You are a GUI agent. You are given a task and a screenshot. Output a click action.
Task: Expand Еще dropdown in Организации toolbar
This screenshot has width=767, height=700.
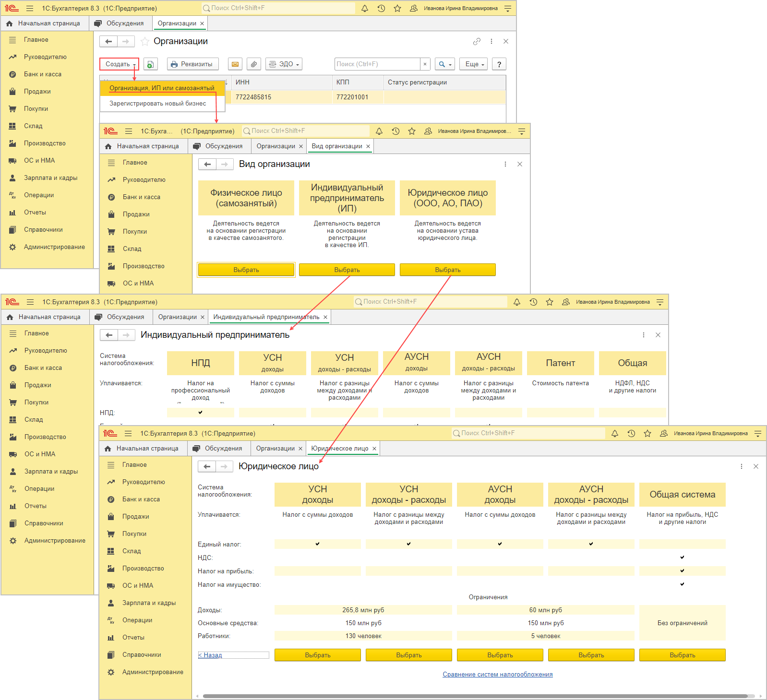474,64
